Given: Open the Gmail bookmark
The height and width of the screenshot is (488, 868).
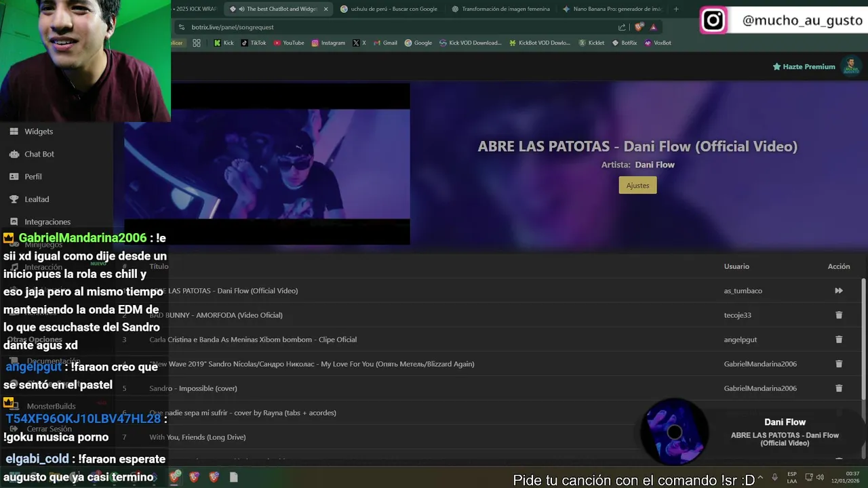Looking at the screenshot, I should 385,43.
